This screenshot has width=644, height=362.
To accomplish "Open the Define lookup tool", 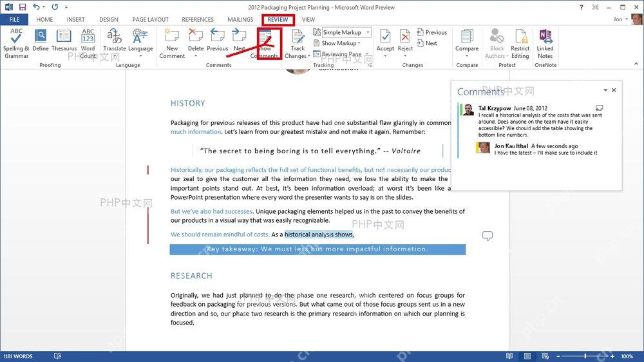I will (40, 41).
